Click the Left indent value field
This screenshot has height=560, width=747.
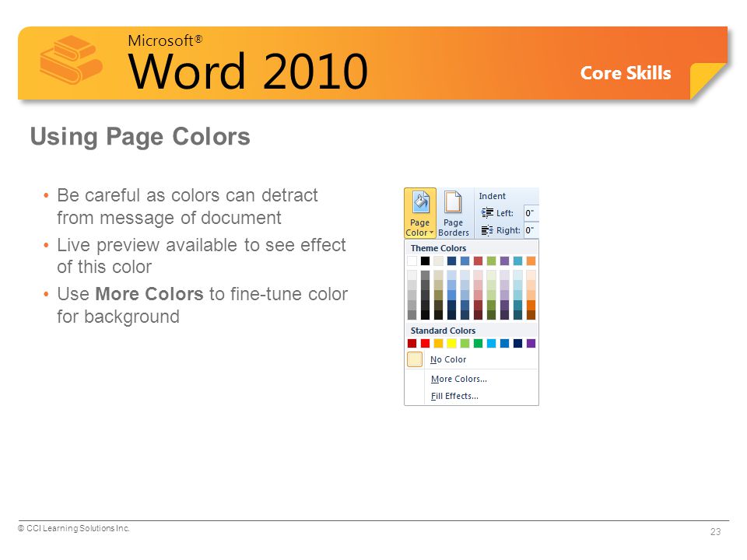pos(531,213)
